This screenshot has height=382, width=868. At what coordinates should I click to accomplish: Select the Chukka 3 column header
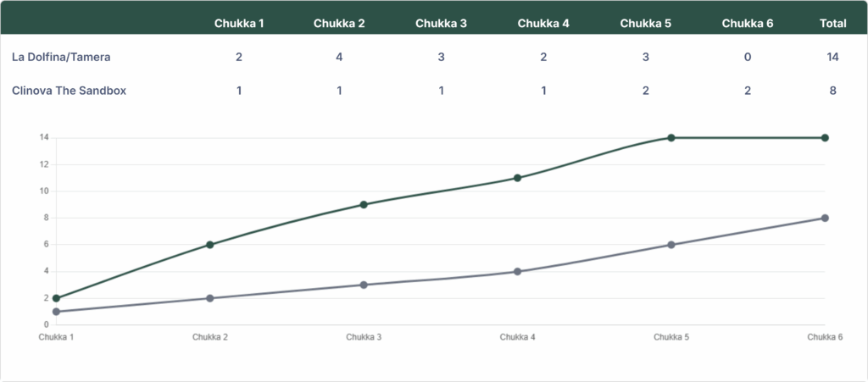pyautogui.click(x=441, y=23)
